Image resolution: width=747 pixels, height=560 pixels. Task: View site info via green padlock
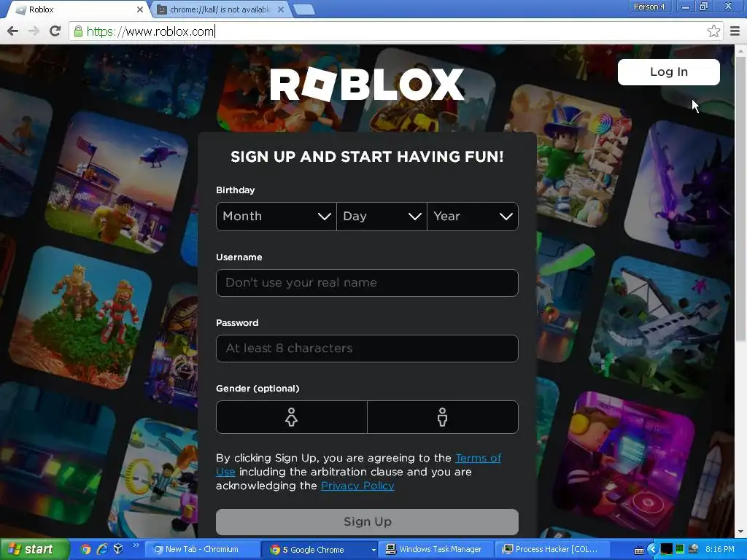(x=78, y=31)
